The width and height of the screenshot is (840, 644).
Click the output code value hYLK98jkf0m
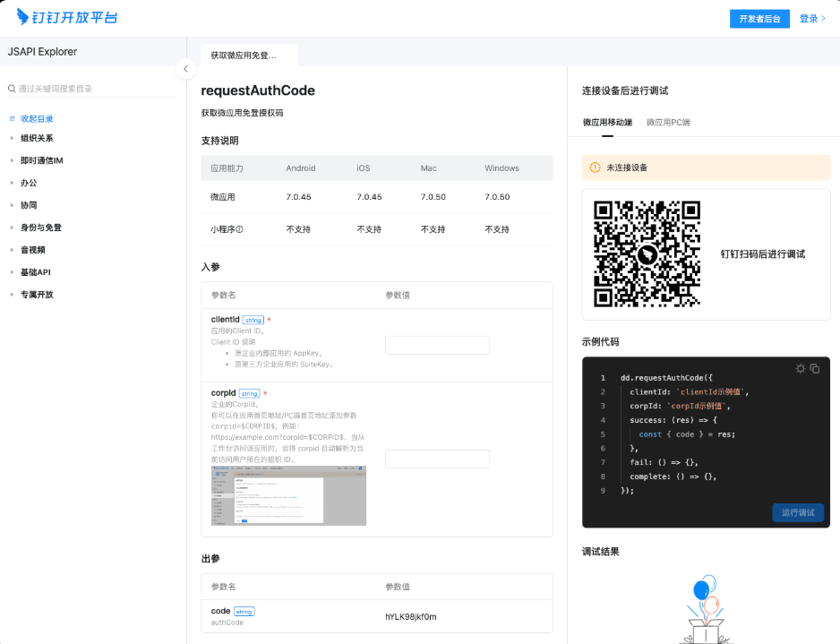[x=411, y=616]
